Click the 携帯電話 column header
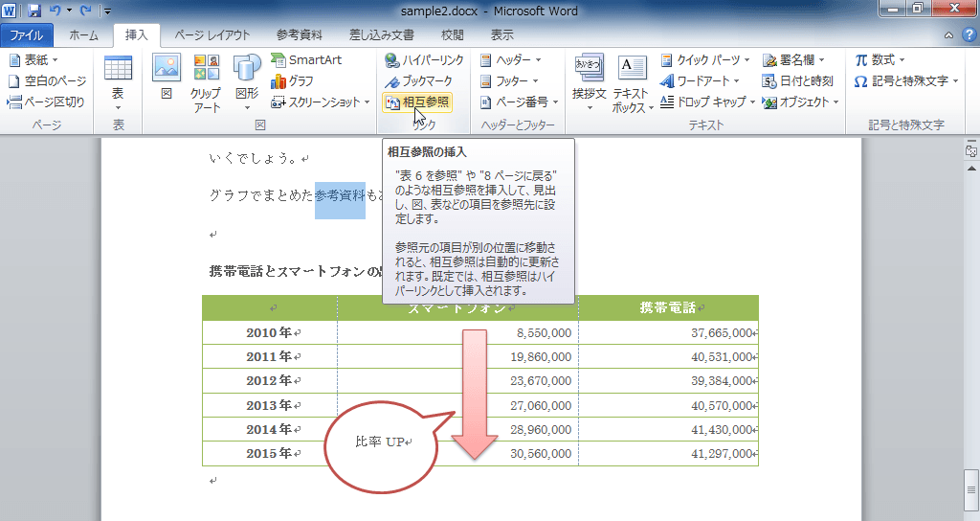 tap(668, 307)
